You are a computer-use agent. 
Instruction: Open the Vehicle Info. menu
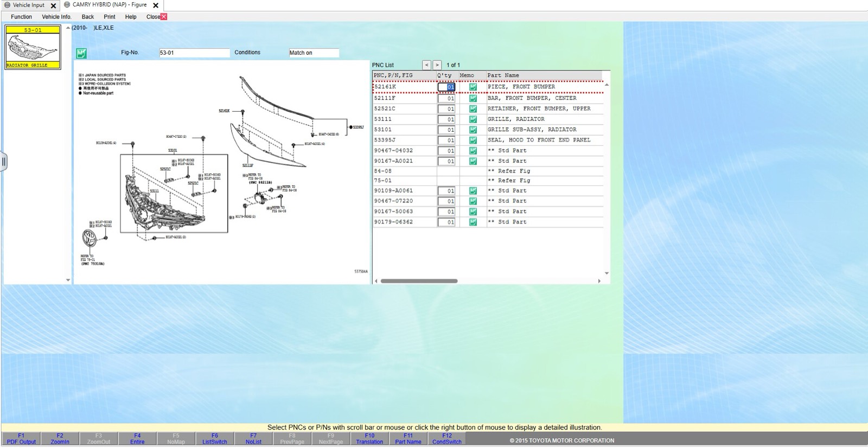point(56,17)
